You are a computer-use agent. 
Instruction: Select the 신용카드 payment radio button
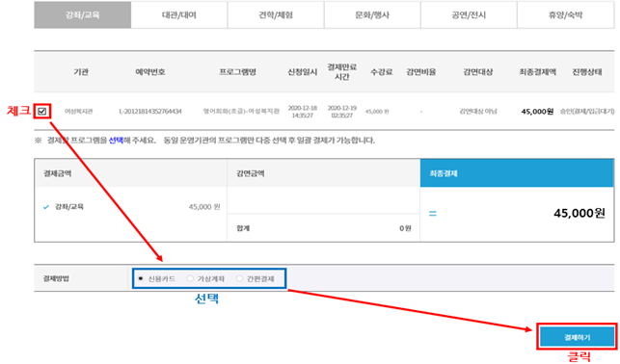[141, 278]
